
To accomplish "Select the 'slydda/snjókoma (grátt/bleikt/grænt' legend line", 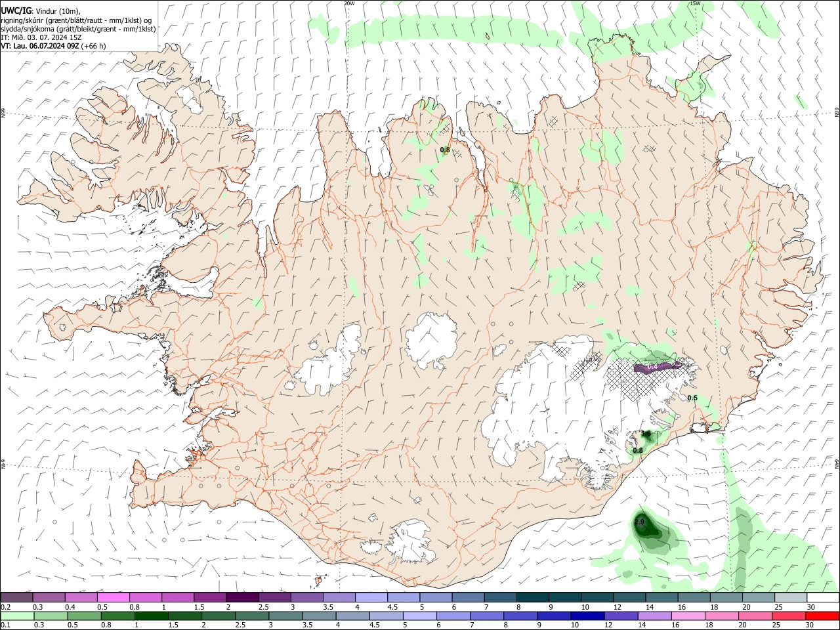I will pos(78,29).
